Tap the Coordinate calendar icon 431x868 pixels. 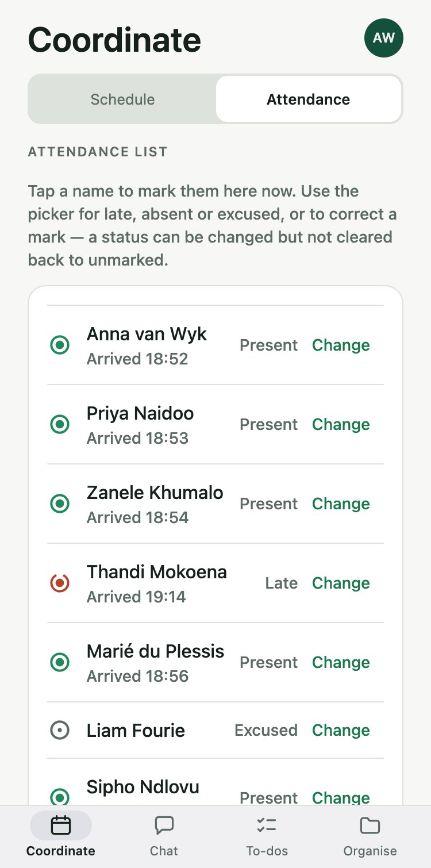point(61,826)
